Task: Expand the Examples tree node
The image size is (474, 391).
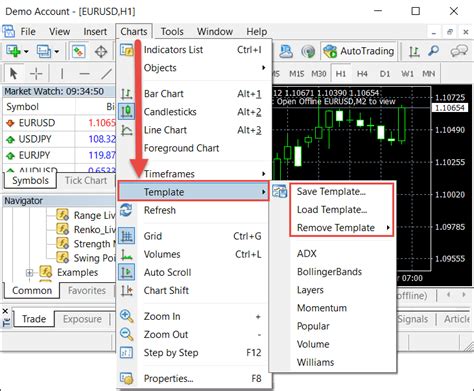Action: 29,273
